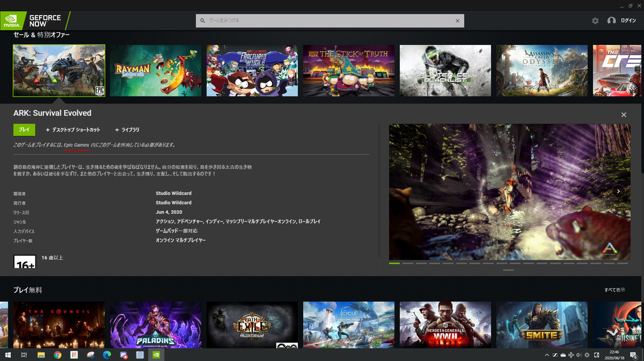Click the green Play button for ARK
The image size is (644, 361).
coord(24,130)
